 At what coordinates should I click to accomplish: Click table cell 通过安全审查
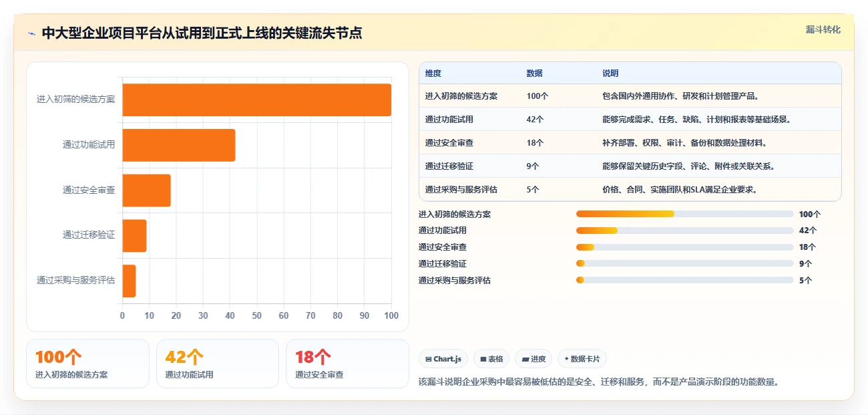(x=449, y=143)
